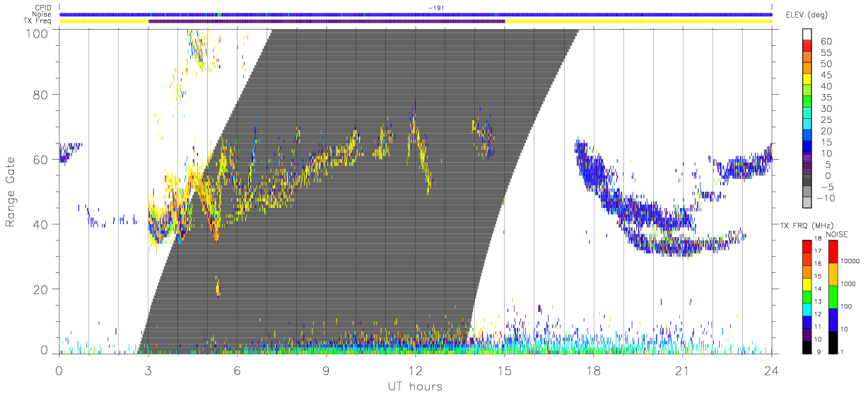Click the 'UT hours' axis title
The width and height of the screenshot is (868, 401).
(x=414, y=387)
